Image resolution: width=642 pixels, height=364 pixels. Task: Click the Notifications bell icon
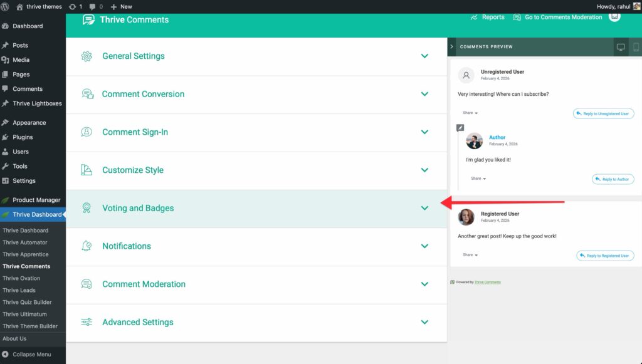(87, 246)
